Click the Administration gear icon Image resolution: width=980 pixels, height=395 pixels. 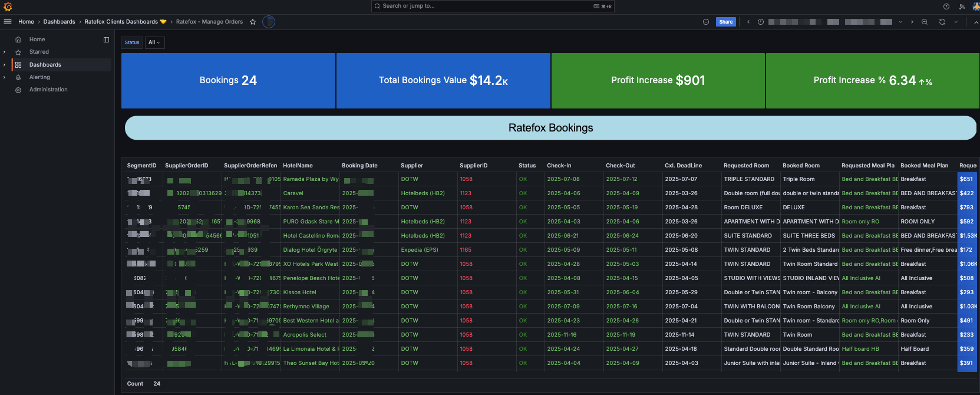[x=18, y=90]
